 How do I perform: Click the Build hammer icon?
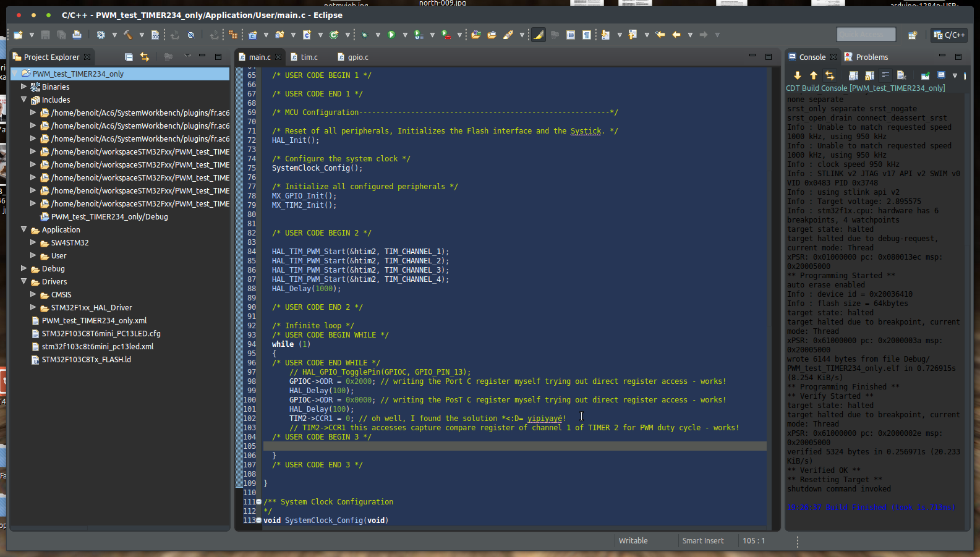point(128,35)
